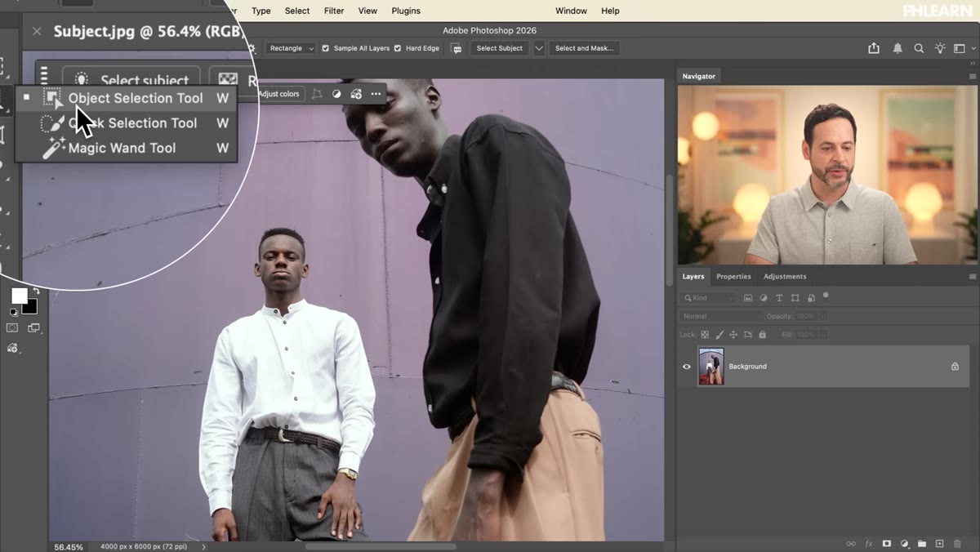Click the Background layer thumbnail
Viewport: 980px width, 552px height.
(x=711, y=367)
